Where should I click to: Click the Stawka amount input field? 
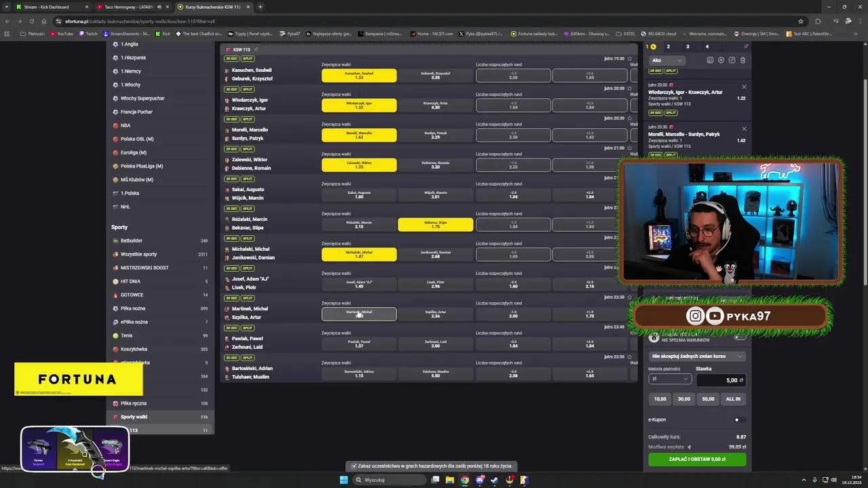click(720, 380)
